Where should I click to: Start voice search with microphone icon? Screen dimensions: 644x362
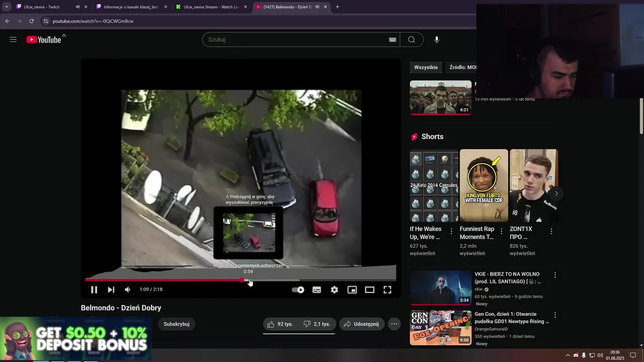(437, 40)
